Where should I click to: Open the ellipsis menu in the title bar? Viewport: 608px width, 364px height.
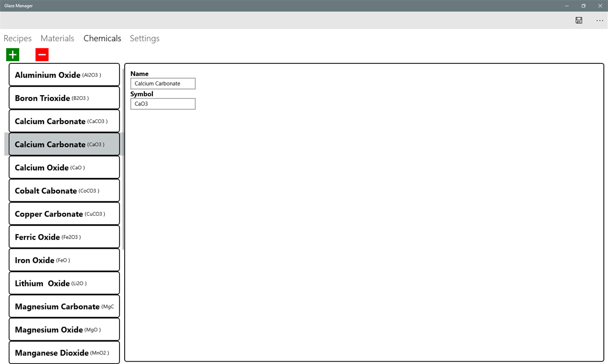[599, 20]
